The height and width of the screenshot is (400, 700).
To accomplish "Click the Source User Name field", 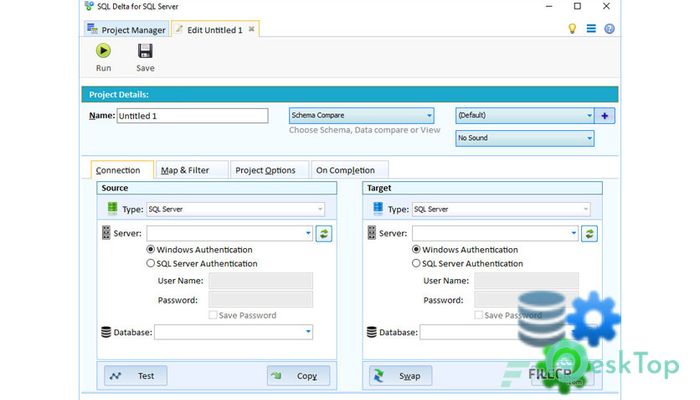I will point(261,281).
